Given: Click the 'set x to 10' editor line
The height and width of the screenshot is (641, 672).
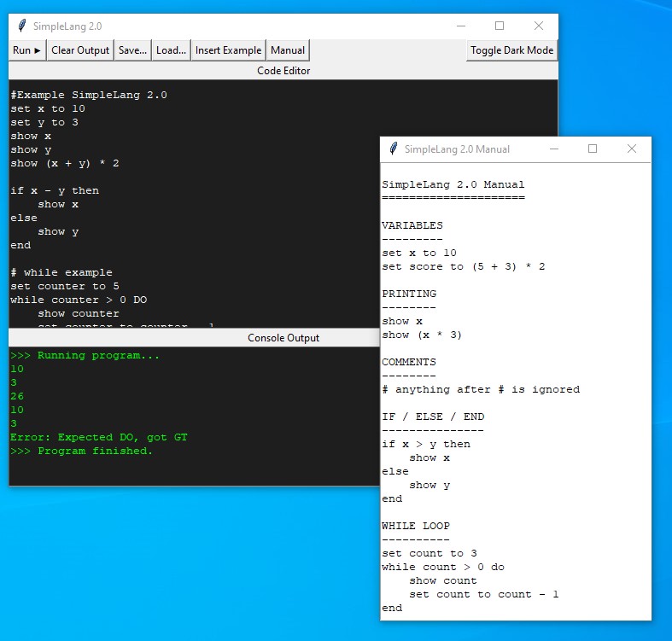Looking at the screenshot, I should 48,108.
